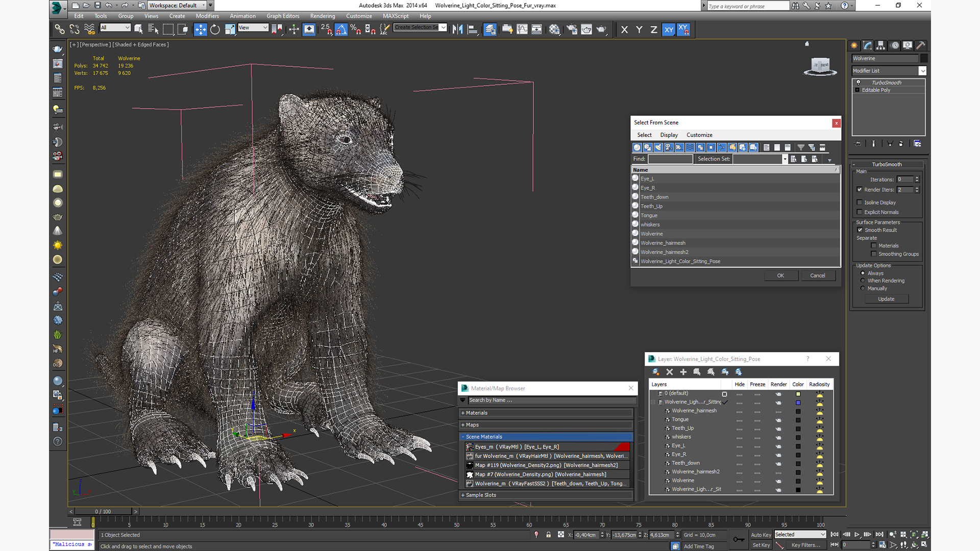The image size is (980, 551).
Task: Activate Select and Rotate tool
Action: pos(215,29)
